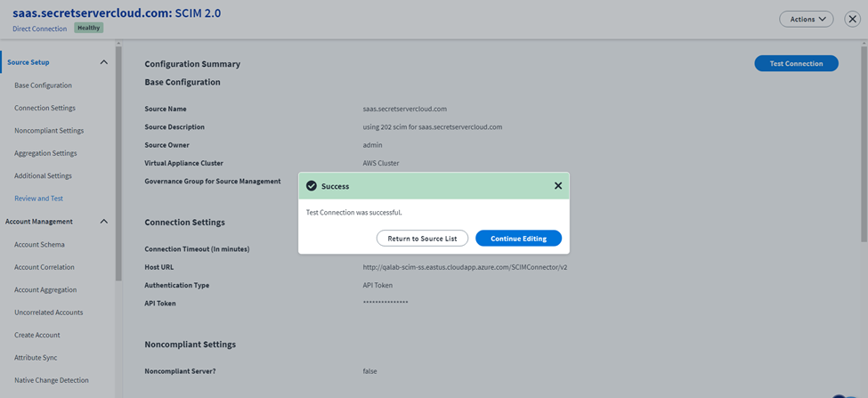Navigate to Additional Settings
The width and height of the screenshot is (868, 398).
pos(43,176)
